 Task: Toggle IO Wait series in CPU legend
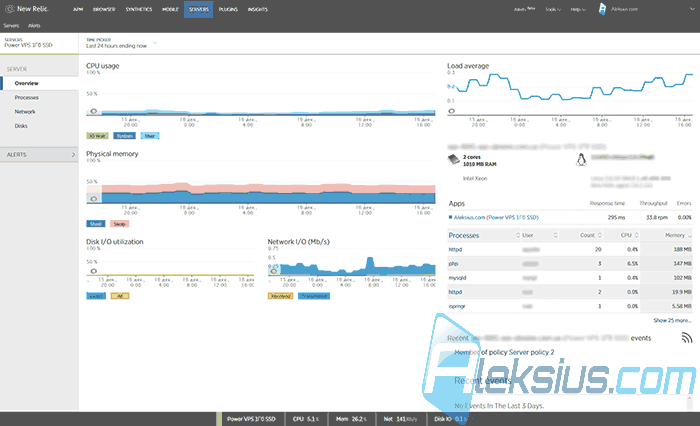click(x=97, y=136)
